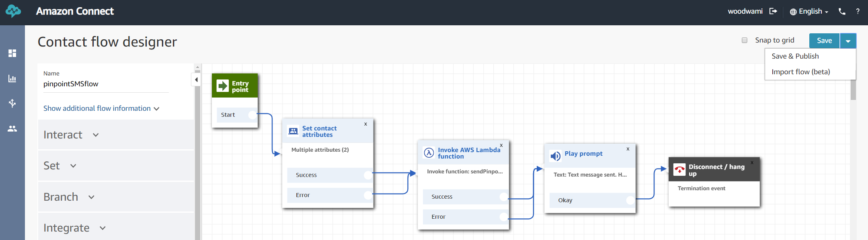
Task: Click the Amazon Connect title text
Action: pos(75,11)
